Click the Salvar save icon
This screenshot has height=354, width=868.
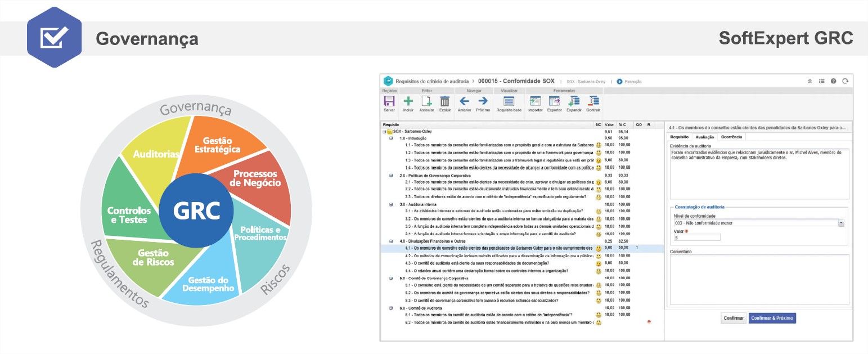pyautogui.click(x=389, y=101)
